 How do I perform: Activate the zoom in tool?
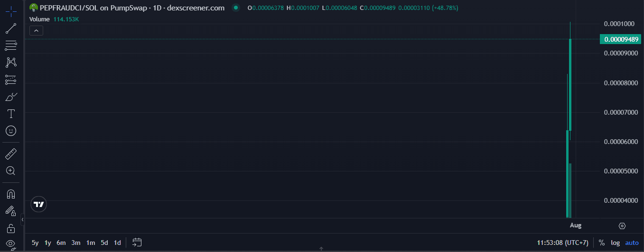11,171
